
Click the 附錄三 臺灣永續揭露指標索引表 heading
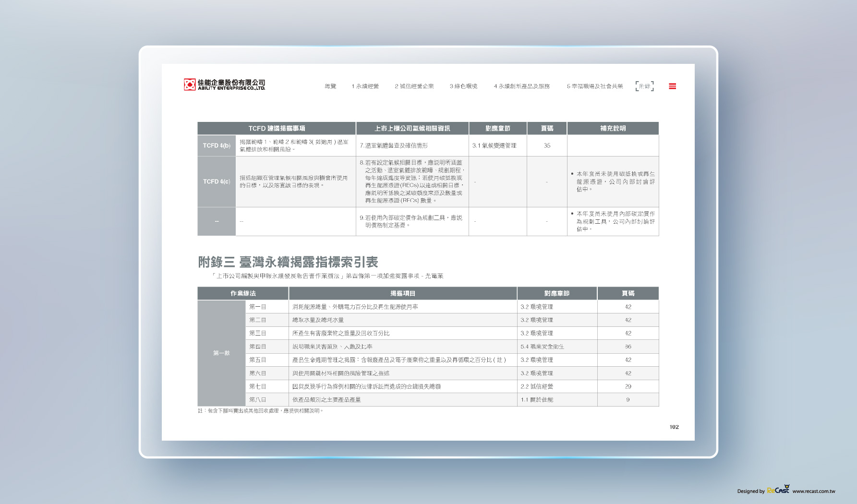pyautogui.click(x=288, y=262)
